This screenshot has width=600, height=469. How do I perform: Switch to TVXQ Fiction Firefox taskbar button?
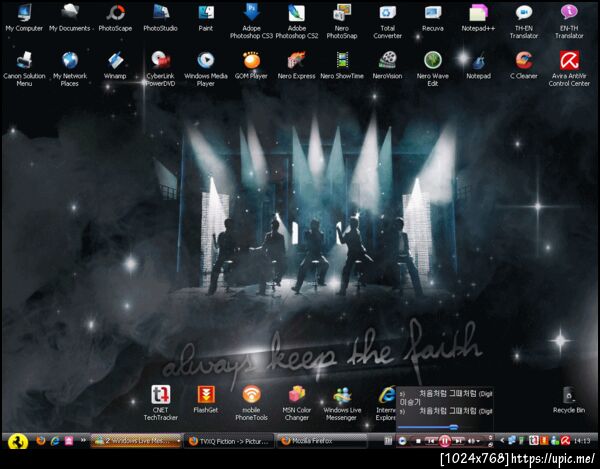pos(229,441)
